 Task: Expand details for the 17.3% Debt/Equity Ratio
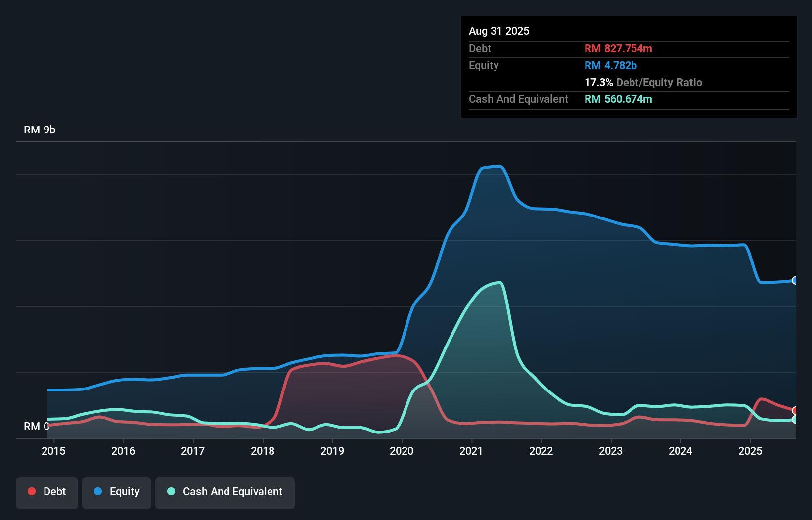point(643,83)
